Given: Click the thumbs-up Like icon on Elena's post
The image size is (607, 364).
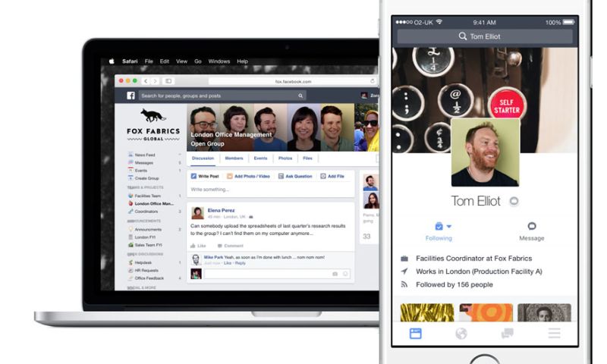Looking at the screenshot, I should [x=193, y=246].
